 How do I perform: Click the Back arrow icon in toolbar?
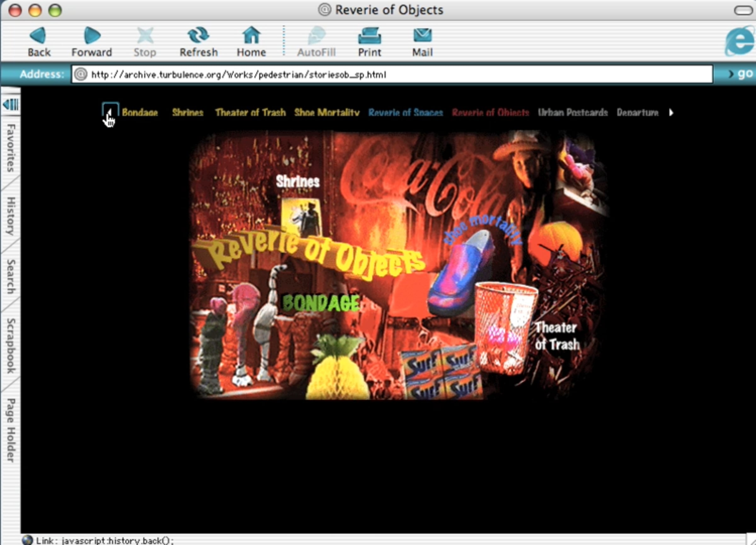38,35
